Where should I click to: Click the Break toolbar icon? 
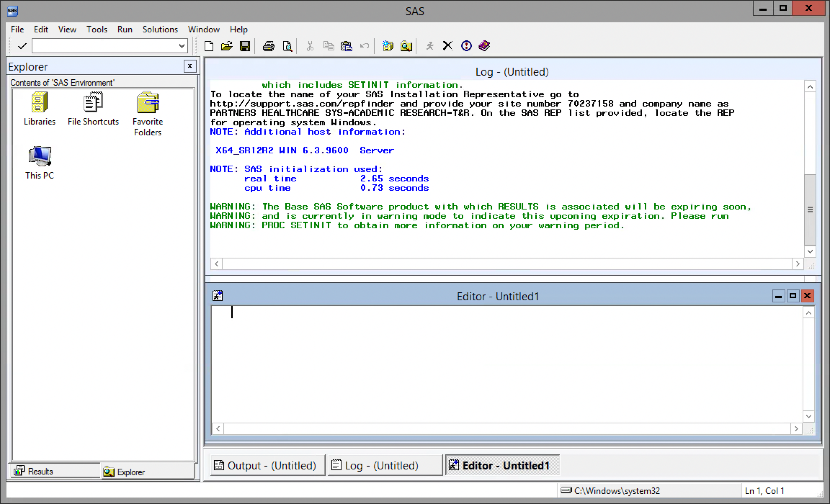click(466, 46)
